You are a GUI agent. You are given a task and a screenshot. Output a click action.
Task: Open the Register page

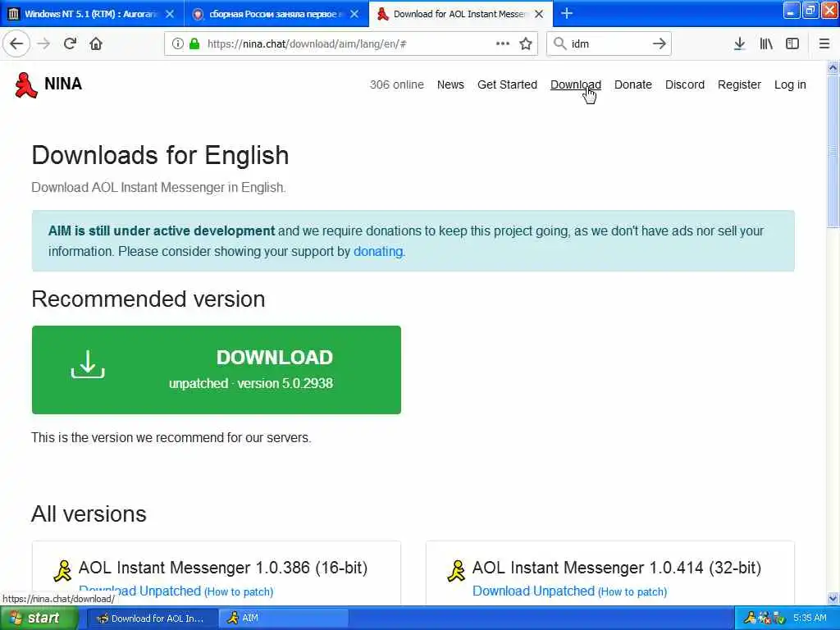click(739, 84)
